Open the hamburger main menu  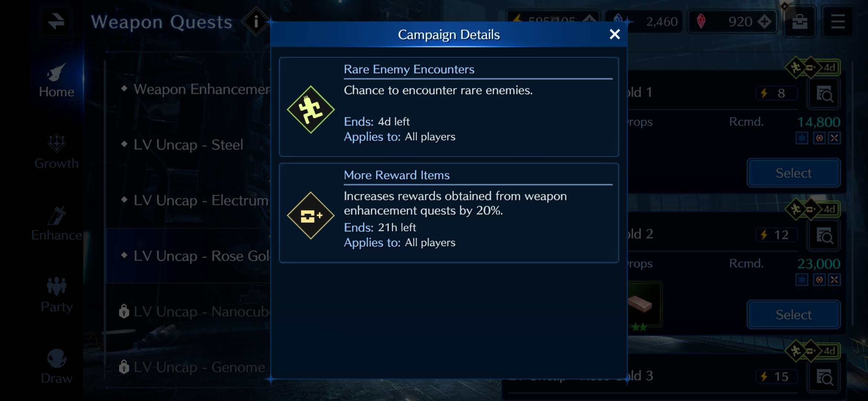[x=838, y=21]
